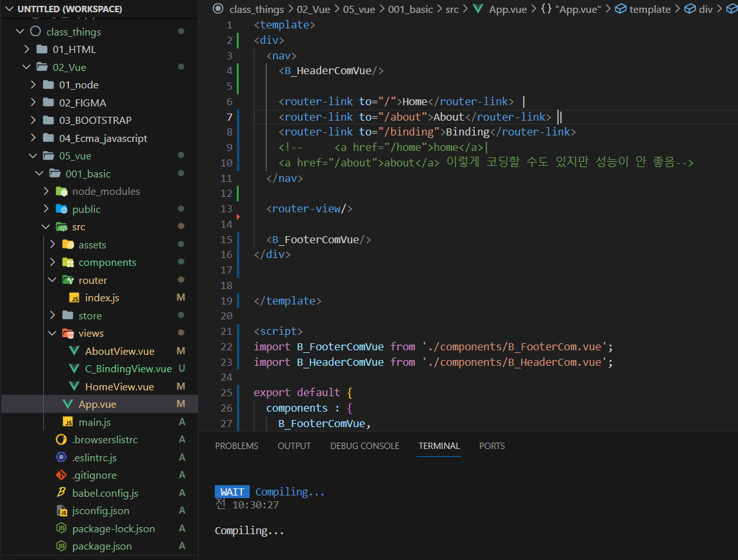Click the browserslist icon beside .browserslistrc

point(61,439)
